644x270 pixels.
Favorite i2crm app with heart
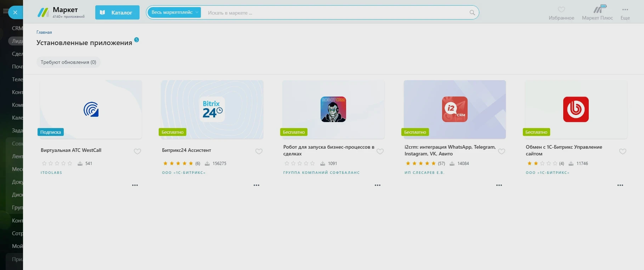[502, 151]
